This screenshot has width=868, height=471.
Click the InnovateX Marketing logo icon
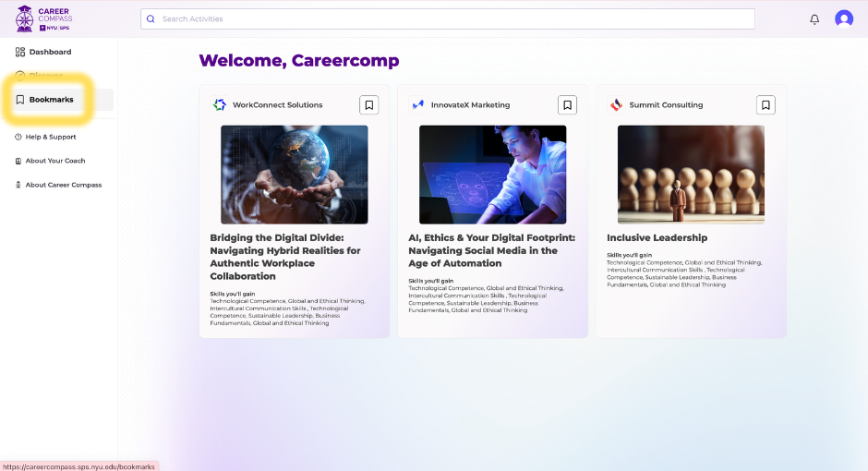click(418, 105)
